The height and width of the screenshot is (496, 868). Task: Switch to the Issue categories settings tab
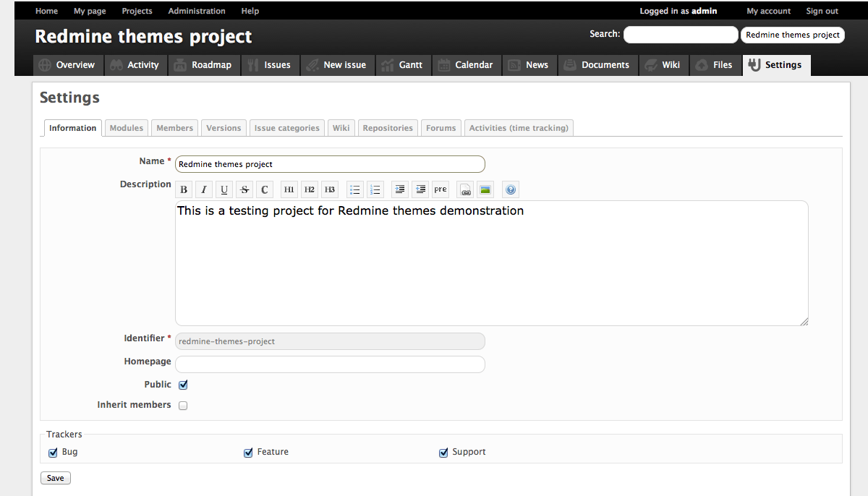[x=287, y=128]
